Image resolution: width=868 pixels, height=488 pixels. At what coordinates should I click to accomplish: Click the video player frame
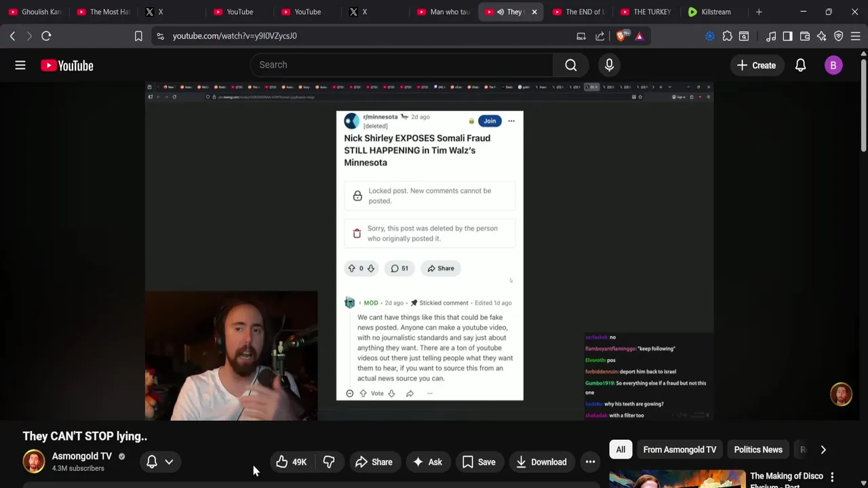click(429, 251)
